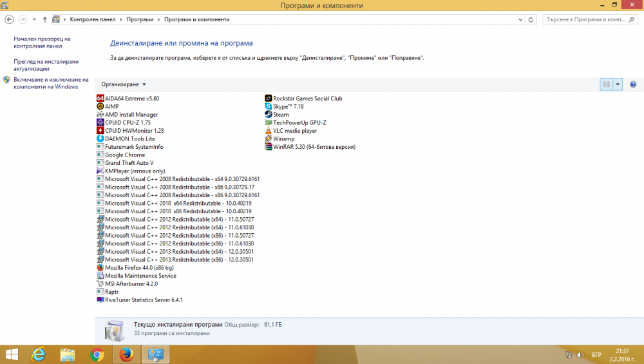
Task: Select the Google Chrome list entry
Action: click(121, 155)
